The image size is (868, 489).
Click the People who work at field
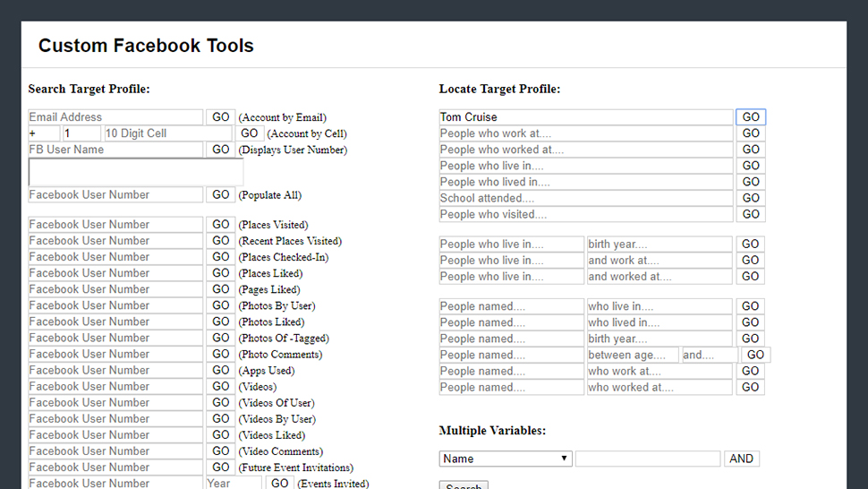[585, 133]
